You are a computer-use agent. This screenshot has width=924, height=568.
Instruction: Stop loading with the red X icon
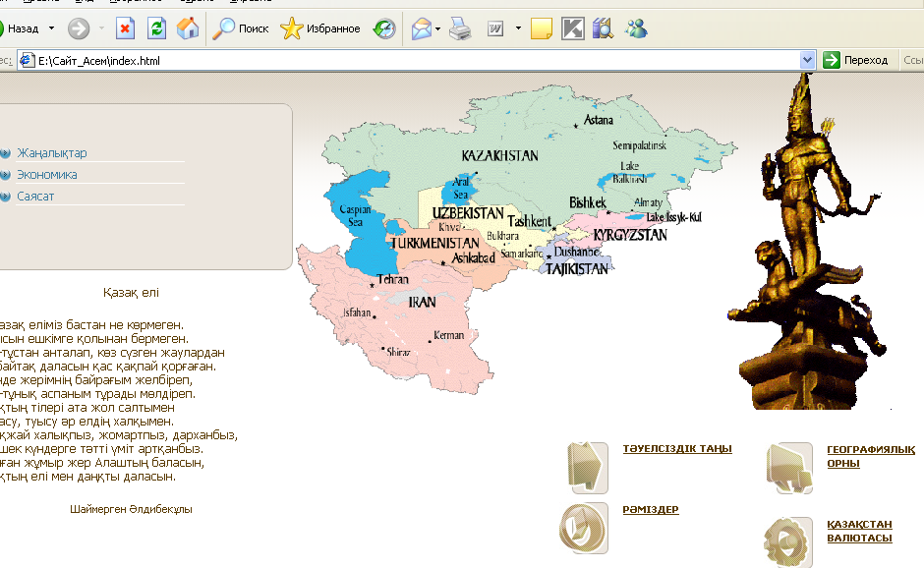coord(124,28)
